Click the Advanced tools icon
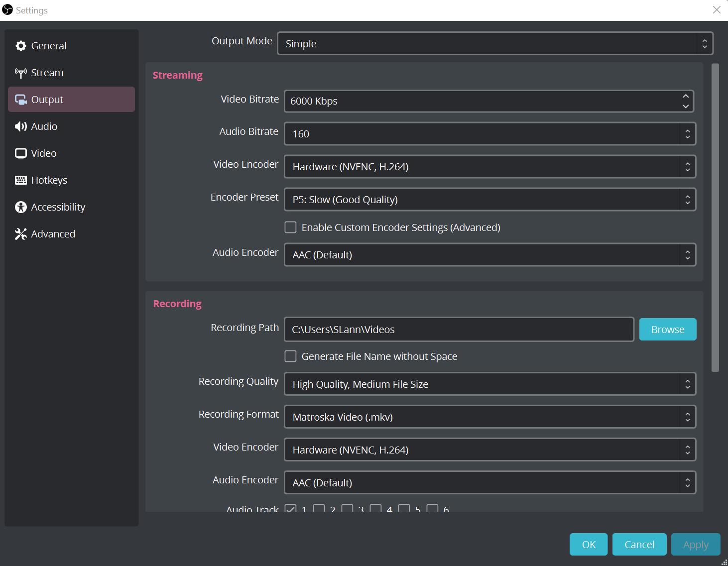The height and width of the screenshot is (566, 728). [21, 234]
